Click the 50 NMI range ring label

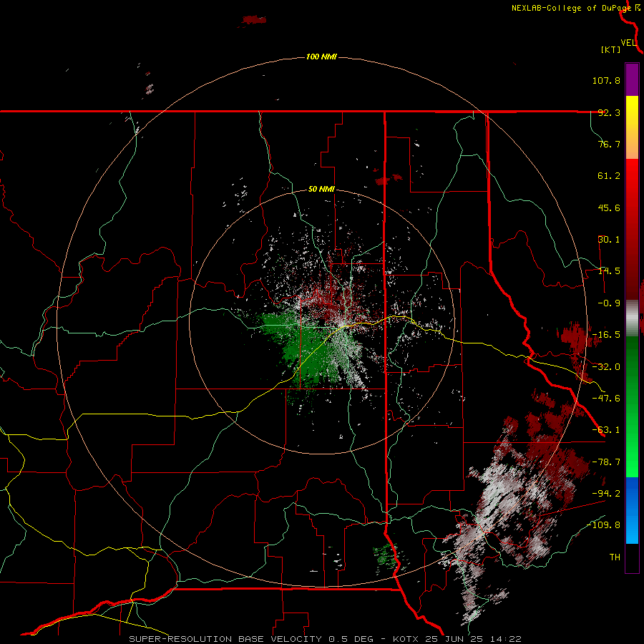[321, 190]
